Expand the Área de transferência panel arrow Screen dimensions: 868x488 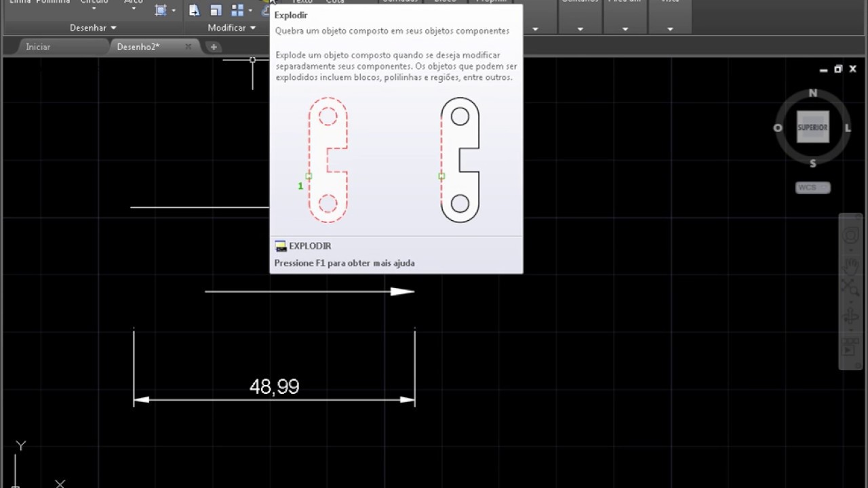[625, 29]
